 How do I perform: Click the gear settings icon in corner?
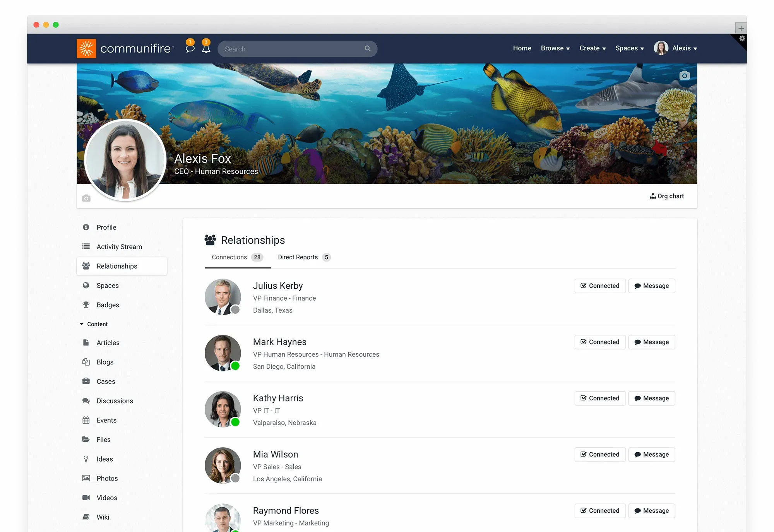[742, 38]
